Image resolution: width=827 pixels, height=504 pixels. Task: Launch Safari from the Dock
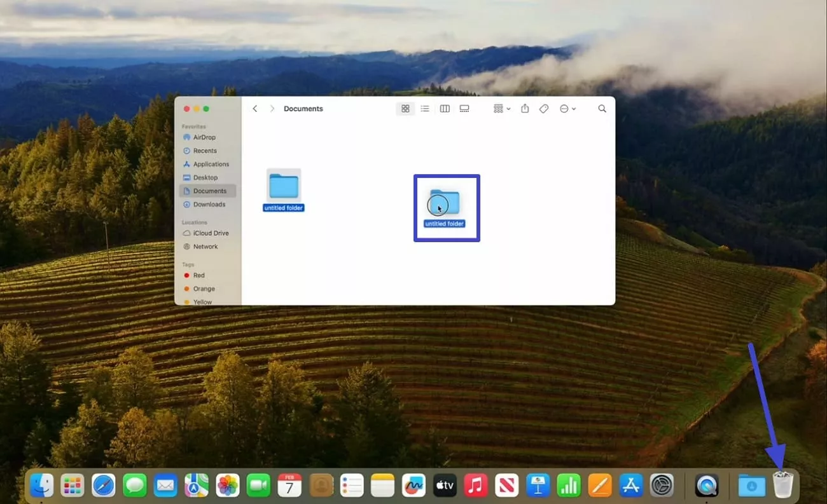[103, 484]
